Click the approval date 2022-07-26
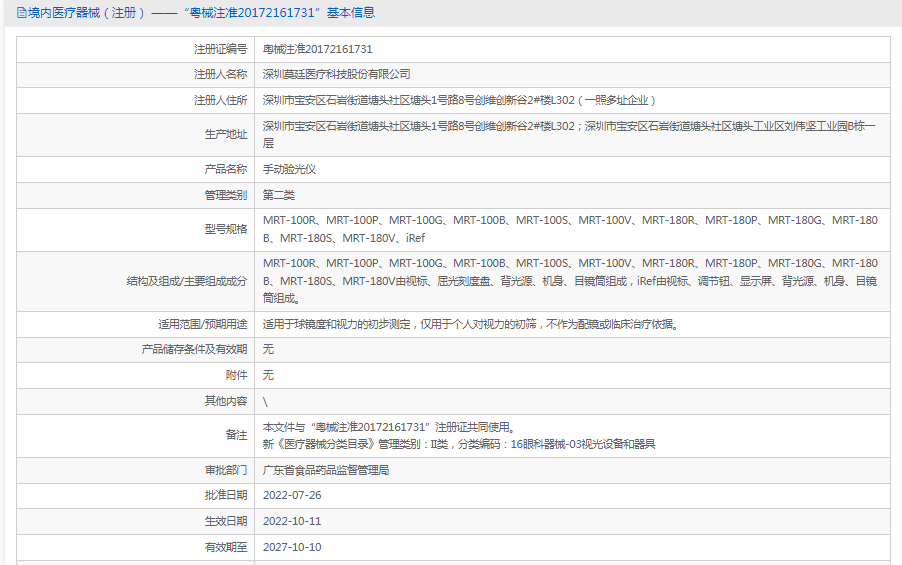This screenshot has width=902, height=565. click(292, 496)
